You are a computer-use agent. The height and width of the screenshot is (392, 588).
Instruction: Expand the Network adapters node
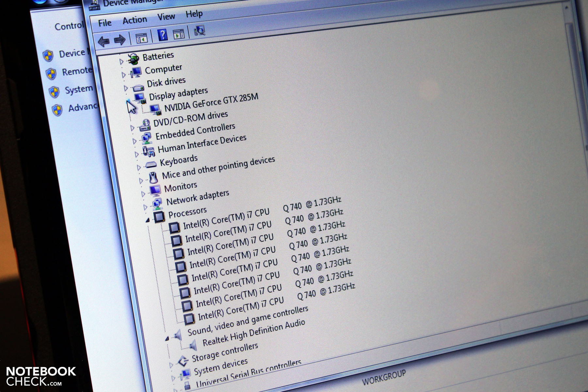[x=146, y=207]
